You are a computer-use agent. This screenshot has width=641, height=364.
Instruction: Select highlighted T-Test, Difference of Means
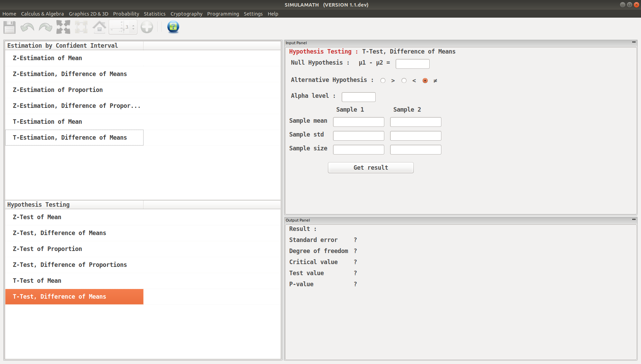pos(74,297)
